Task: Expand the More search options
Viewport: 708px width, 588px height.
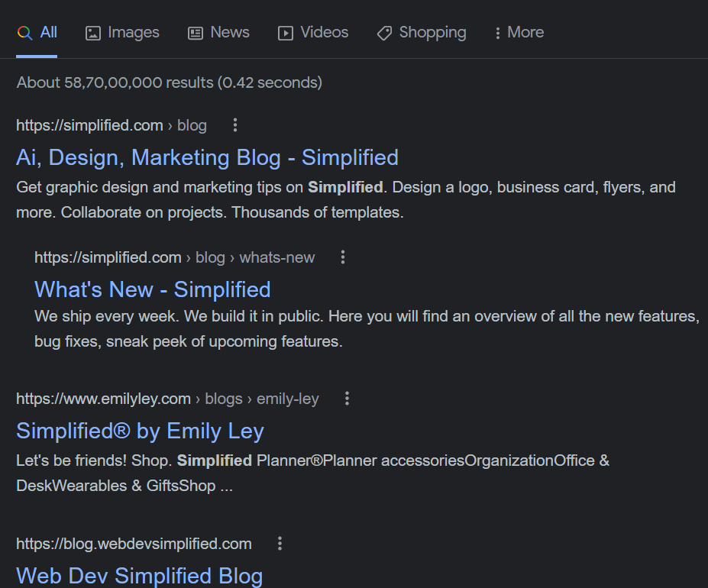Action: 519,33
